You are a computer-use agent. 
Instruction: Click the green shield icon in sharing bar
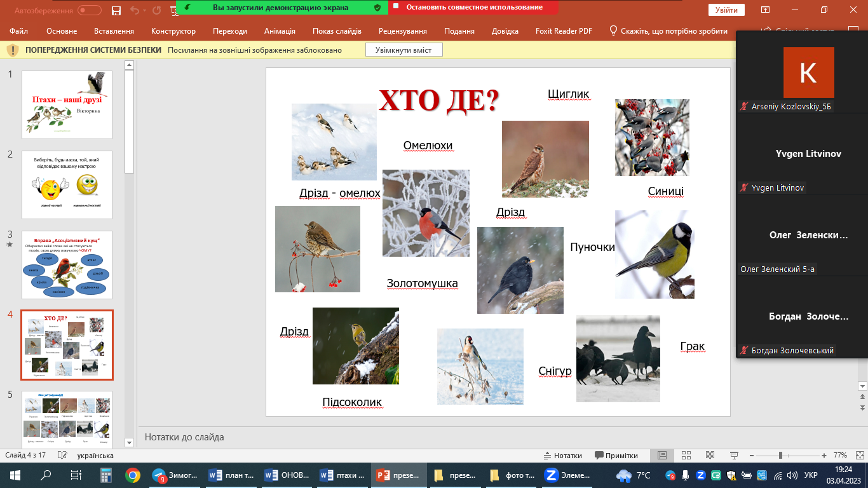point(377,8)
